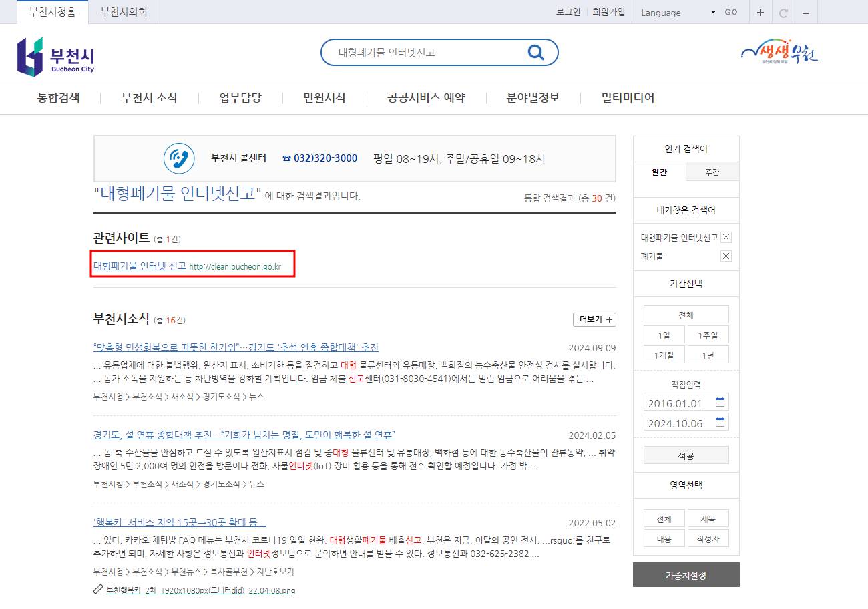Click 적용 apply button

pyautogui.click(x=686, y=455)
